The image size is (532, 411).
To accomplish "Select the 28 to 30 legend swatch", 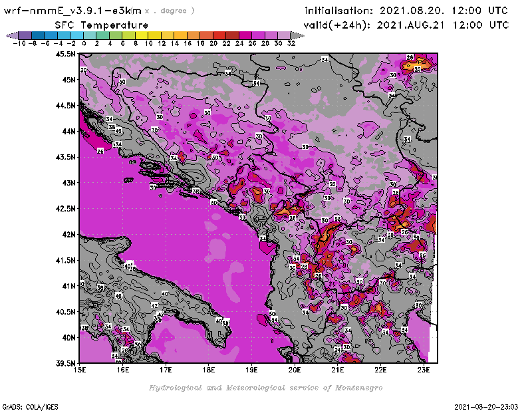I will coord(271,35).
